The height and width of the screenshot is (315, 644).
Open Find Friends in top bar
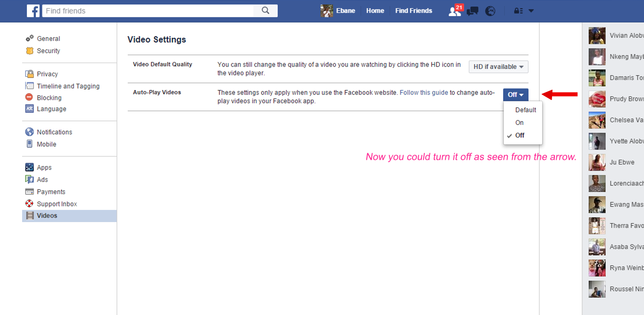coord(413,10)
